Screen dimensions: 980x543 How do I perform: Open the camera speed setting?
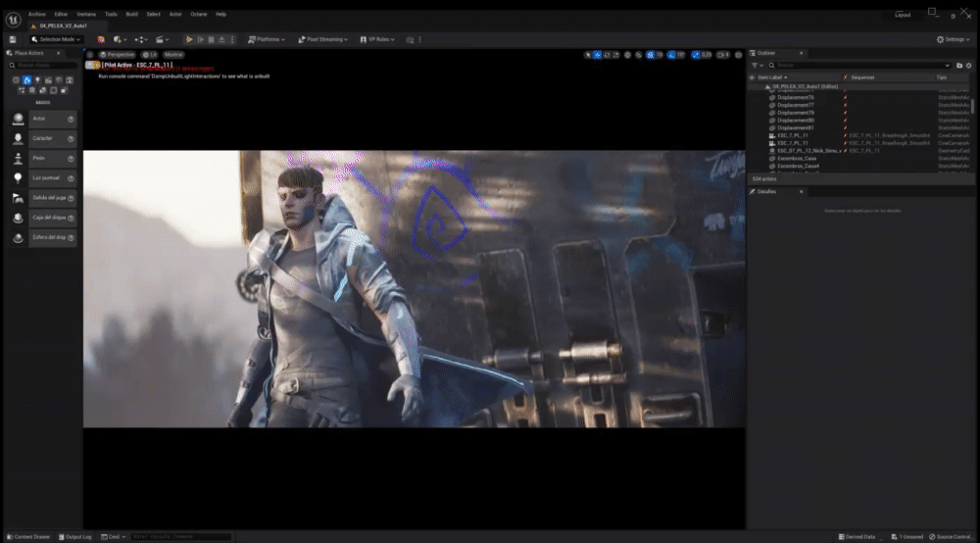point(723,55)
